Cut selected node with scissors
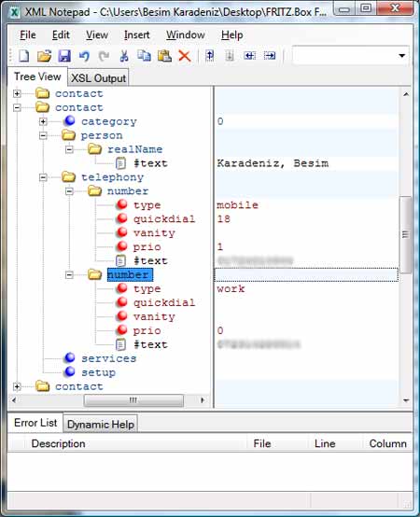This screenshot has height=517, width=420. coord(124,56)
